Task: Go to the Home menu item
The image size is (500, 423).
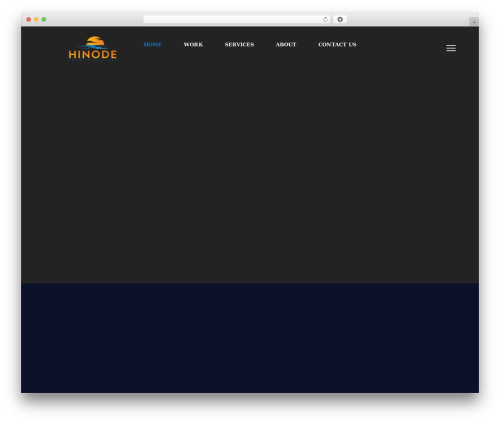Action: 153,44
